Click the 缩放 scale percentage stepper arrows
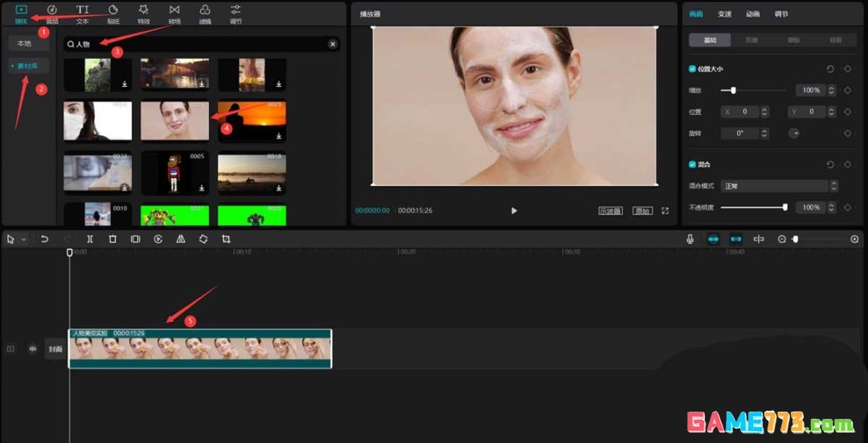This screenshot has height=443, width=868. click(833, 90)
